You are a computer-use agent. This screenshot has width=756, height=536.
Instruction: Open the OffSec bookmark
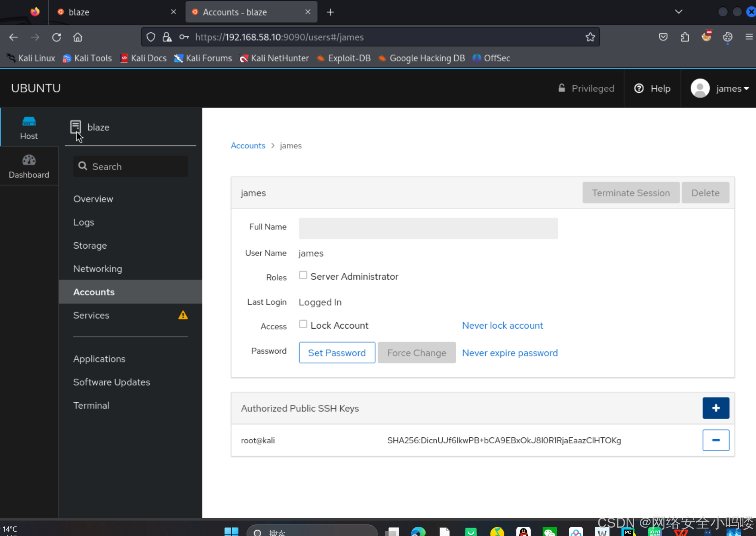(x=491, y=58)
